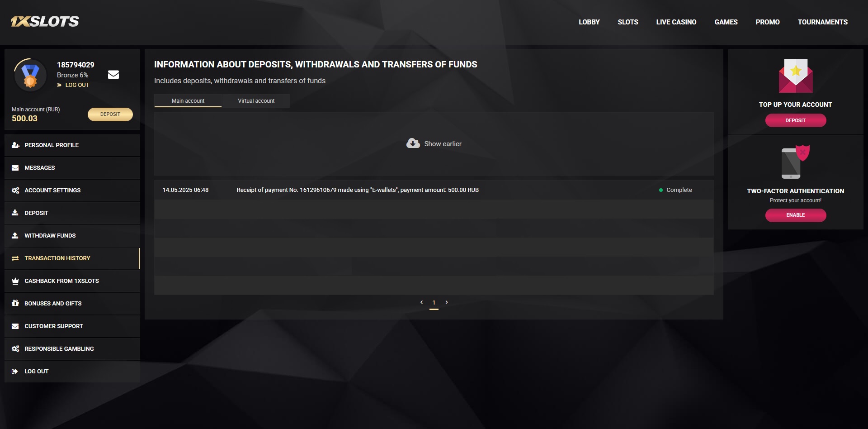
Task: Click the phone shield two-factor icon
Action: pos(796,162)
